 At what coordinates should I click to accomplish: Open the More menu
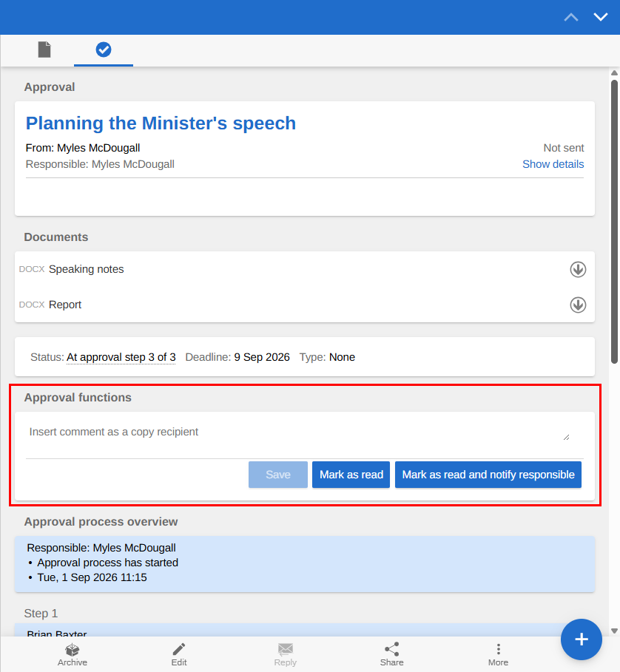pos(498,654)
